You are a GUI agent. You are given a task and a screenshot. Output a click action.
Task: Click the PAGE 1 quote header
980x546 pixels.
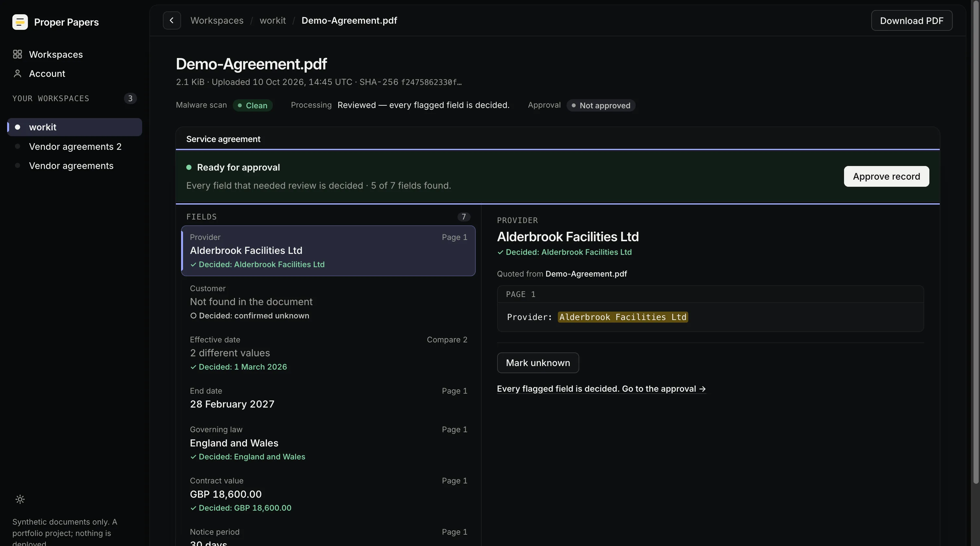[521, 294]
